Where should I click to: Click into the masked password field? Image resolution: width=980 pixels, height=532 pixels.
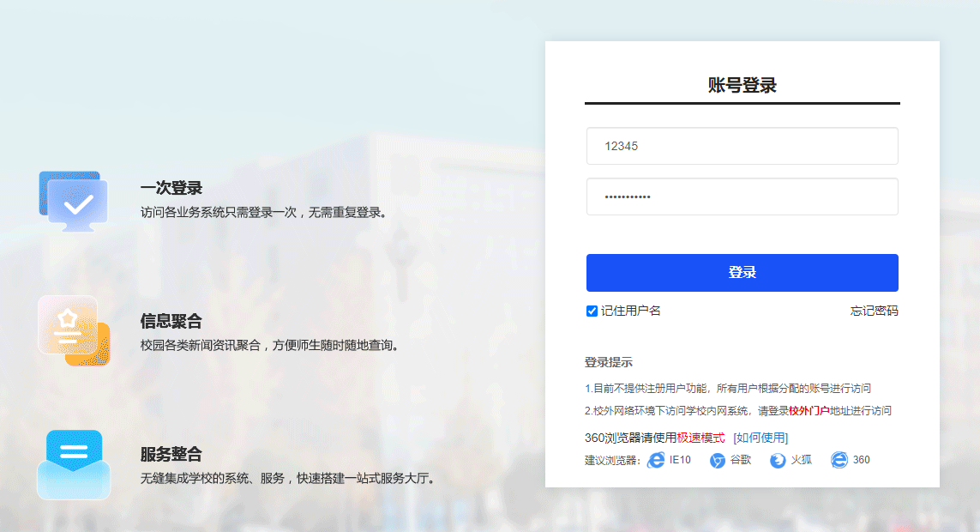(x=742, y=196)
